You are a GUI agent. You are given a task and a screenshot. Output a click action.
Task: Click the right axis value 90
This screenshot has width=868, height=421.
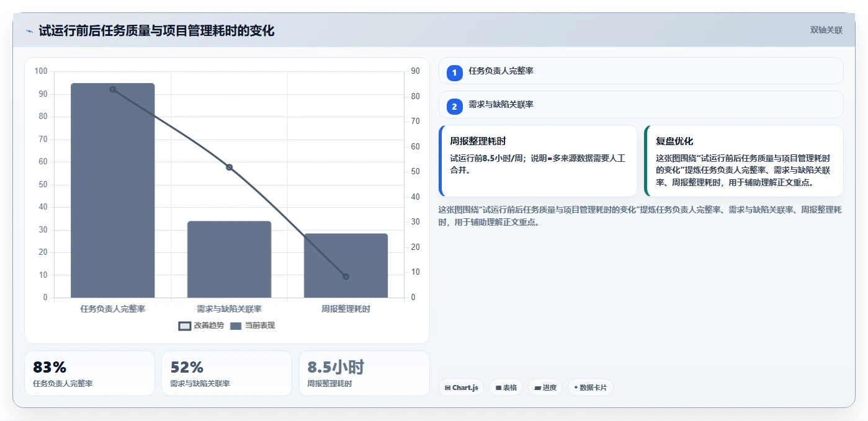[x=415, y=71]
